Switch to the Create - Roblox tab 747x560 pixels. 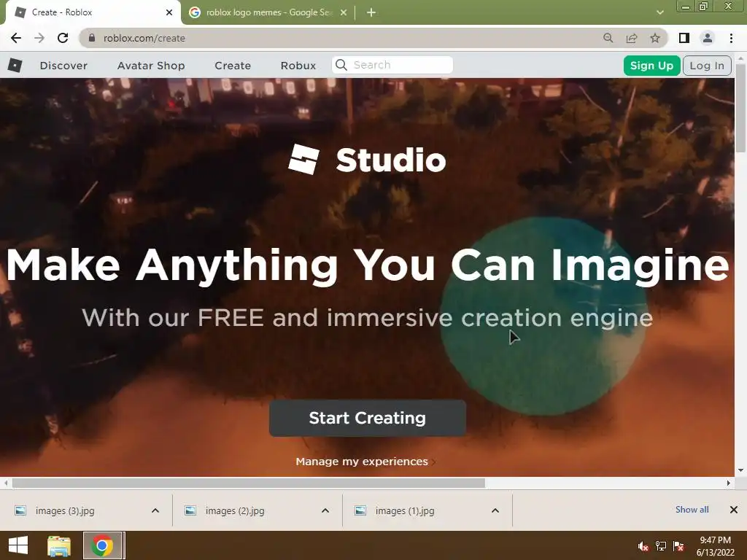pos(93,12)
